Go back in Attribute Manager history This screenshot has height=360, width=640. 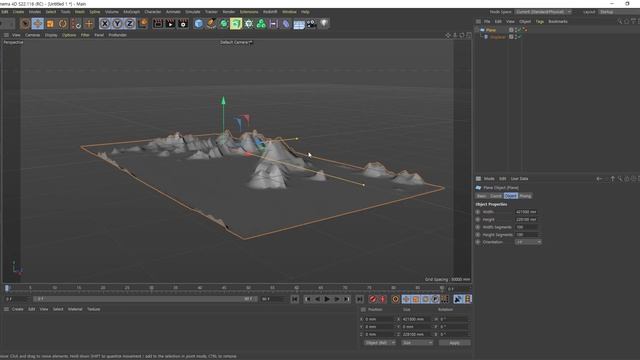click(599, 179)
